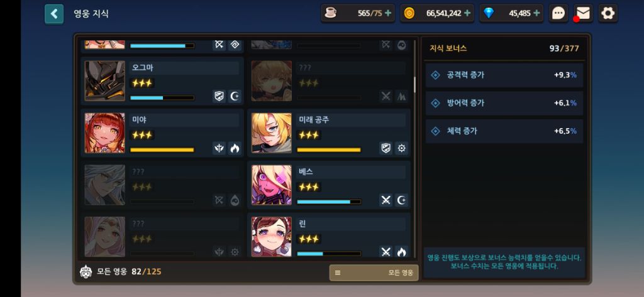The width and height of the screenshot is (644, 297).
Task: Open the mailbox envelope icon
Action: pos(583,14)
